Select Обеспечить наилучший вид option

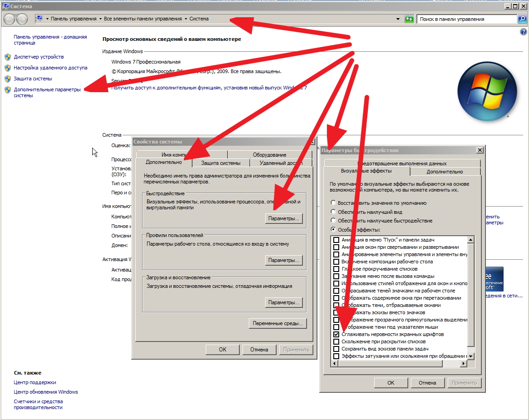[333, 212]
